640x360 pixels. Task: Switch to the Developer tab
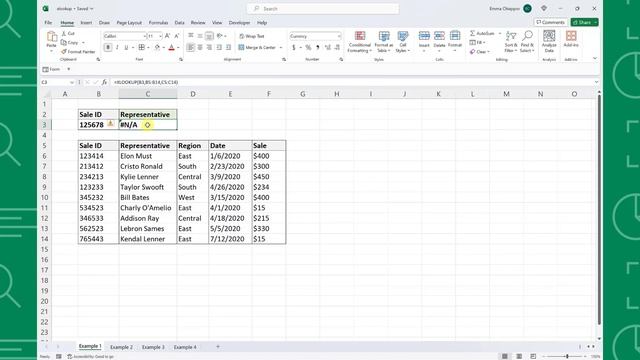click(239, 23)
